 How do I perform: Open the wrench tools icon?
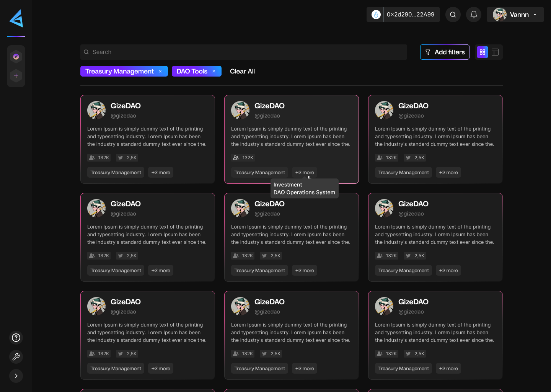click(16, 357)
